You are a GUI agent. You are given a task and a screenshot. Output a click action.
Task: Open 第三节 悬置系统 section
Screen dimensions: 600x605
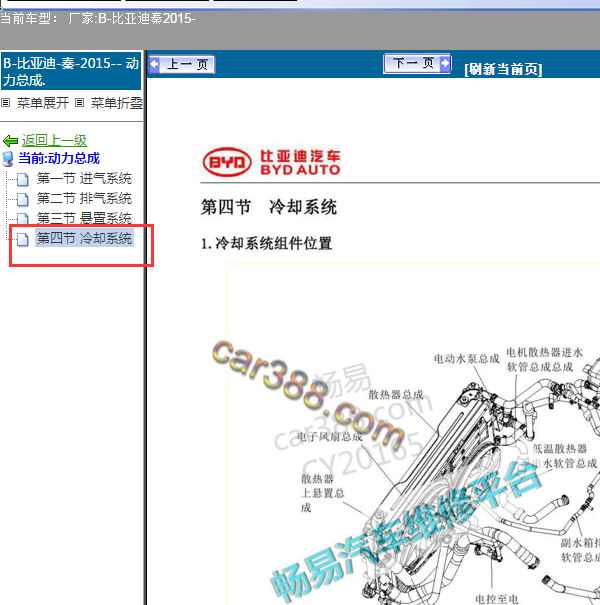tap(84, 218)
